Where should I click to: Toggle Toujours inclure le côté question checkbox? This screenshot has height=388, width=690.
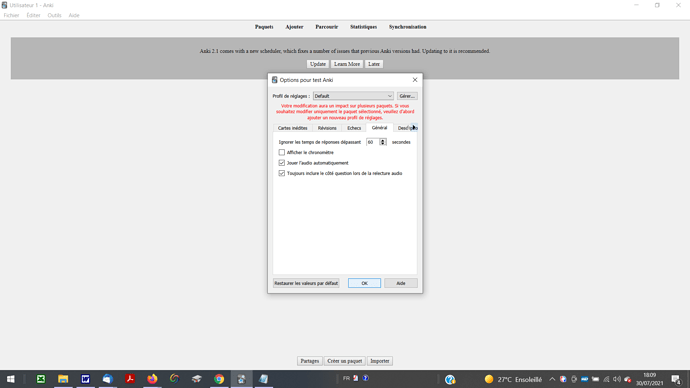point(282,173)
